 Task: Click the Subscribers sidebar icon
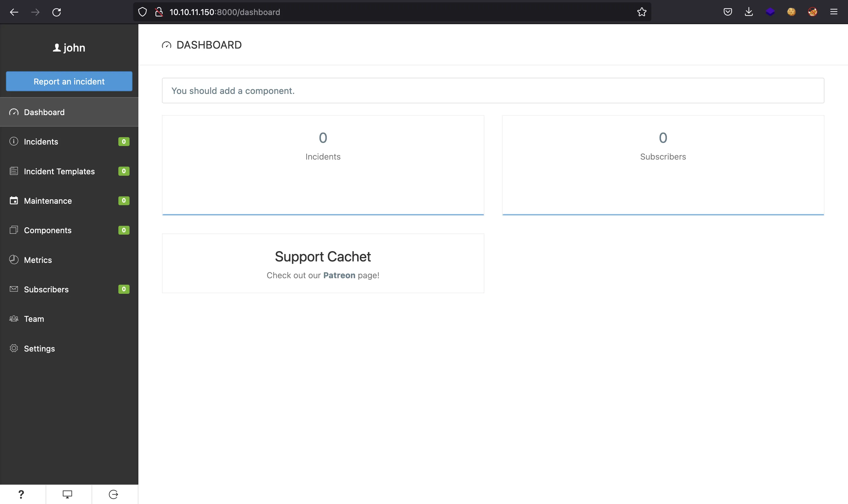click(13, 289)
